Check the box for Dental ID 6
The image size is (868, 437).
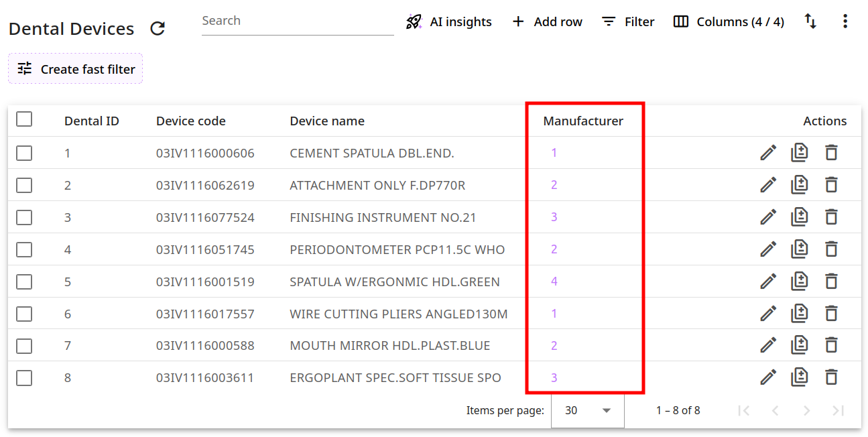point(24,314)
